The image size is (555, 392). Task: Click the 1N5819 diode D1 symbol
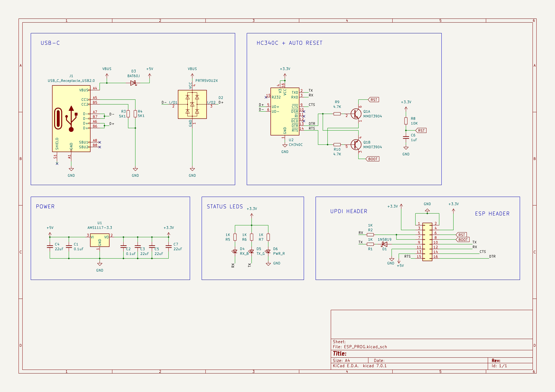pos(384,244)
